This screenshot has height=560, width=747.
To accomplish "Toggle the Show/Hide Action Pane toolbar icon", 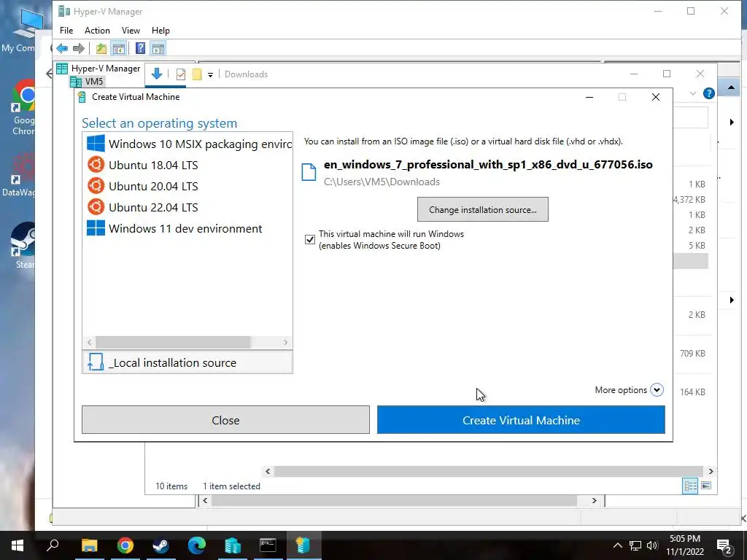I will pos(158,48).
